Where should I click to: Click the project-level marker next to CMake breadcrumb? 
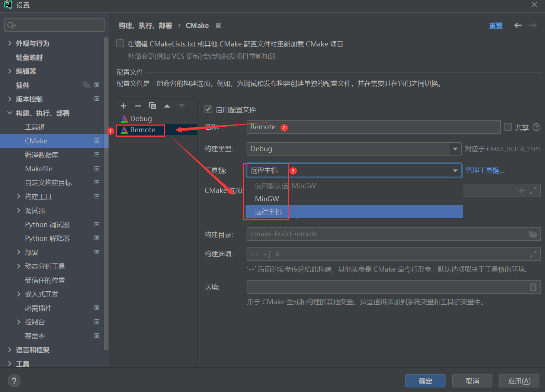tap(219, 26)
